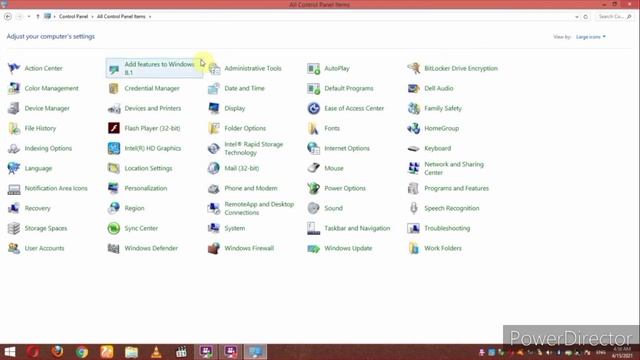Open Storage Spaces icon
The width and height of the screenshot is (640, 360).
tap(13, 228)
